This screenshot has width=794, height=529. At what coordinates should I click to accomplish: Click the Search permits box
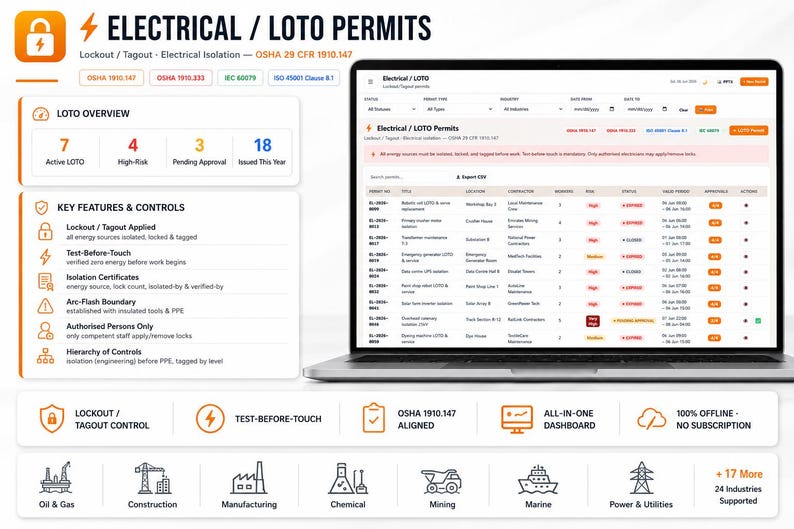click(408, 177)
